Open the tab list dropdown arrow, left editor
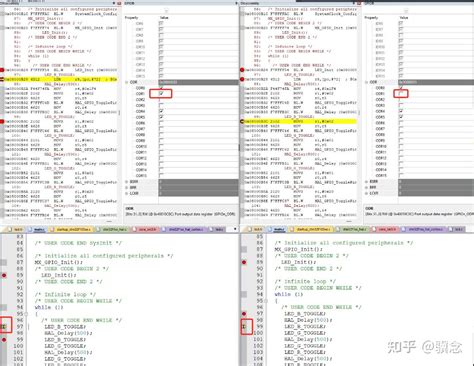Viewport: 474px width, 366px height. [235, 229]
